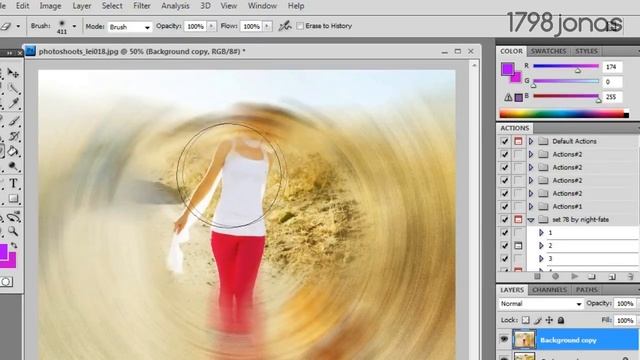Click the B value field 255
The height and width of the screenshot is (360, 640).
coord(612,97)
